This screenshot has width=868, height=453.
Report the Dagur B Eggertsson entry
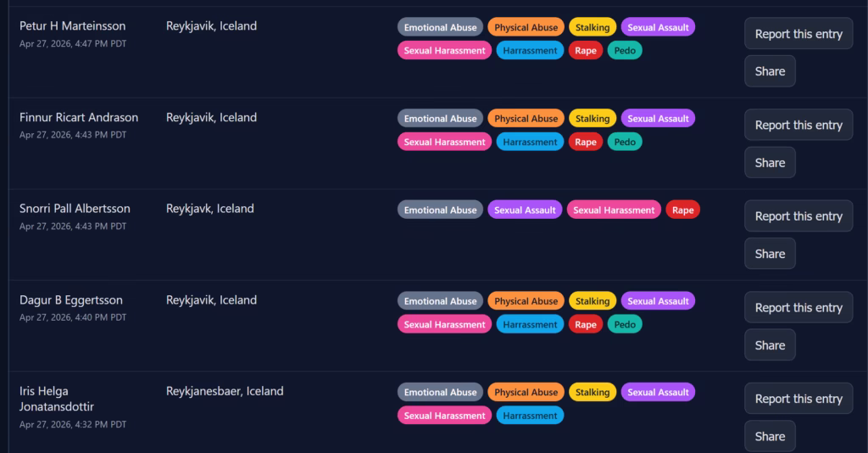coord(798,307)
